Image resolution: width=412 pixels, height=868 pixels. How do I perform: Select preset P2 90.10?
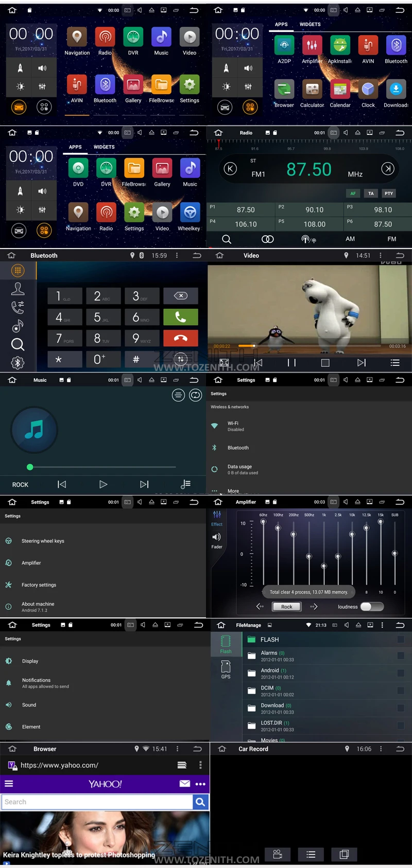point(309,209)
